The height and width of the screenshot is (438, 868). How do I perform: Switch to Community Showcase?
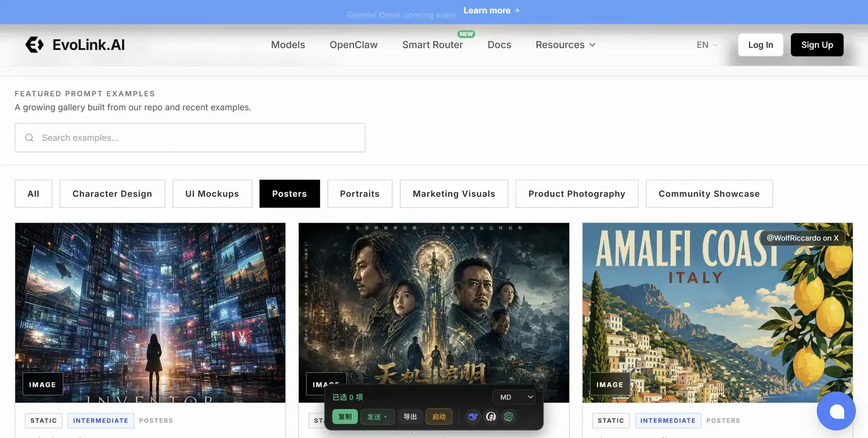click(709, 193)
